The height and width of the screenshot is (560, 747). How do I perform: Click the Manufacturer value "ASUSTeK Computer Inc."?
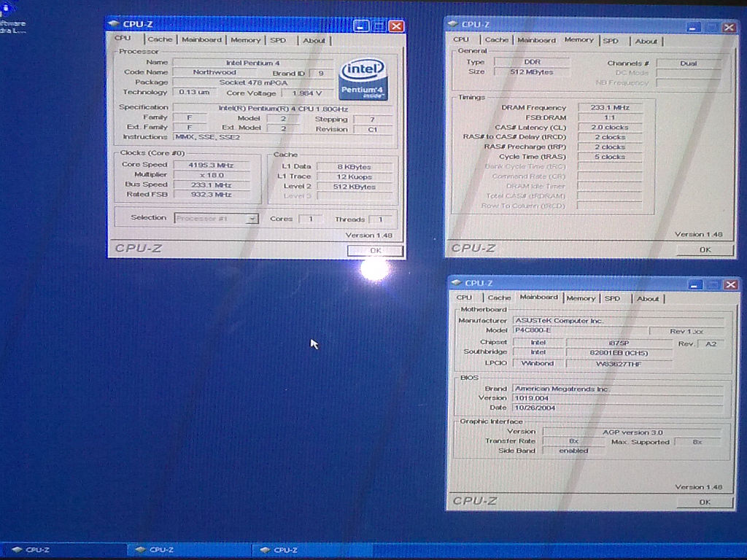tap(619, 321)
